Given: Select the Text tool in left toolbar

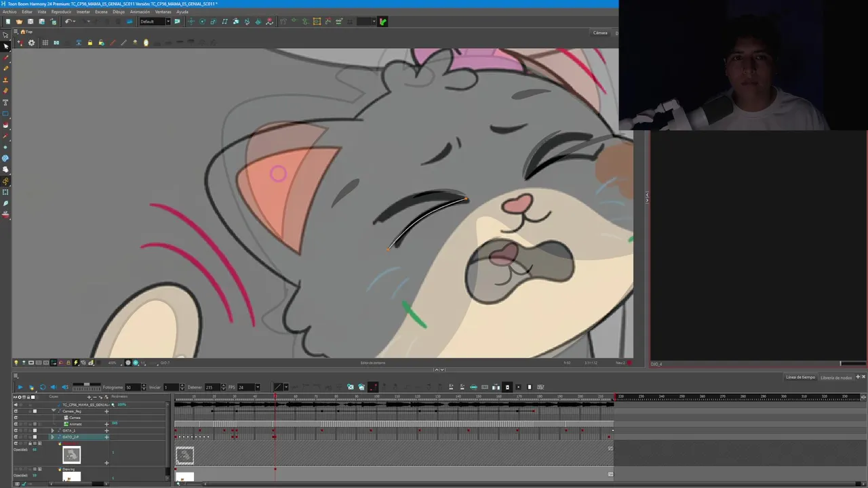Looking at the screenshot, I should 5,102.
